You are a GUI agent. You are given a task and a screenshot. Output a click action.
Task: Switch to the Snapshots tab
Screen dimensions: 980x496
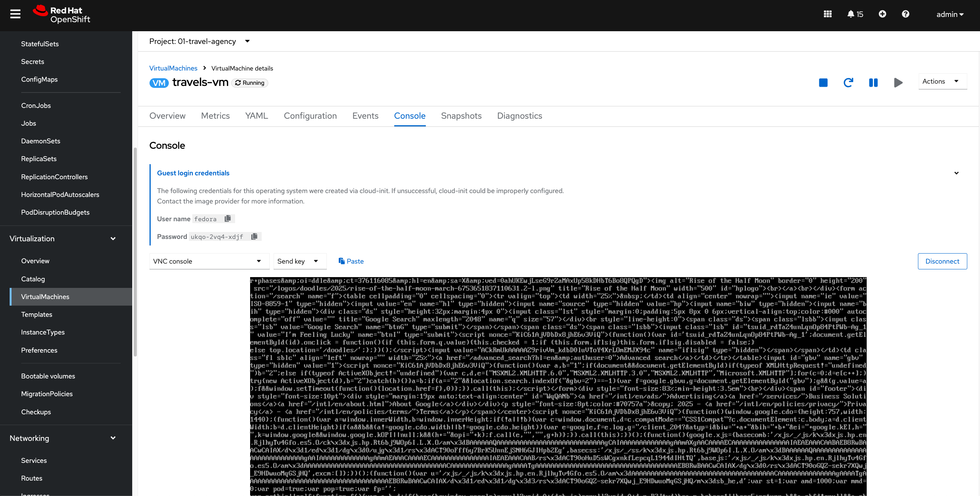click(461, 116)
